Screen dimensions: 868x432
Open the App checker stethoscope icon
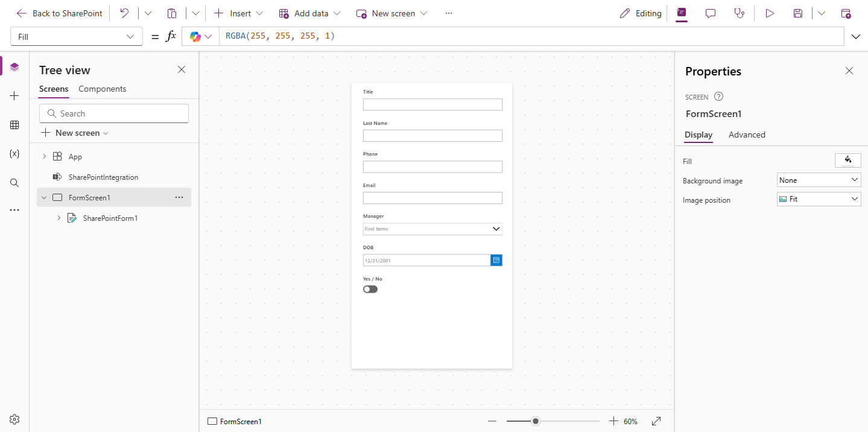740,13
